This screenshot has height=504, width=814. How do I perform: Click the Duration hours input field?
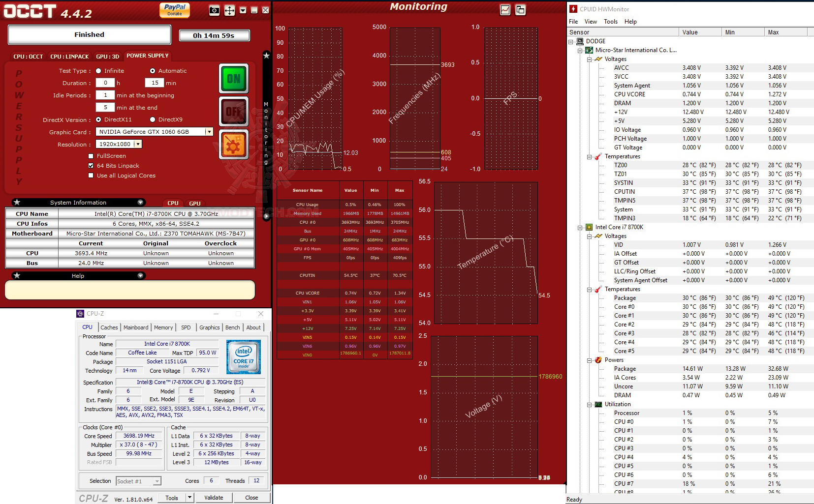pyautogui.click(x=105, y=83)
